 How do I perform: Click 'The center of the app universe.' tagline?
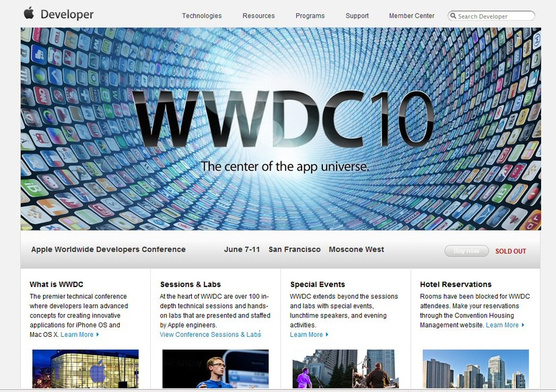point(285,166)
